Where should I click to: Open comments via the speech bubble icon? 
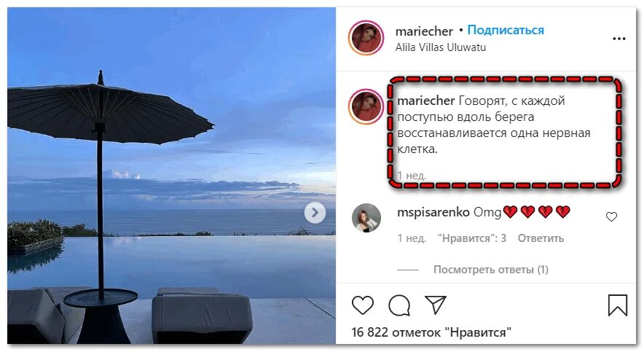coord(399,305)
